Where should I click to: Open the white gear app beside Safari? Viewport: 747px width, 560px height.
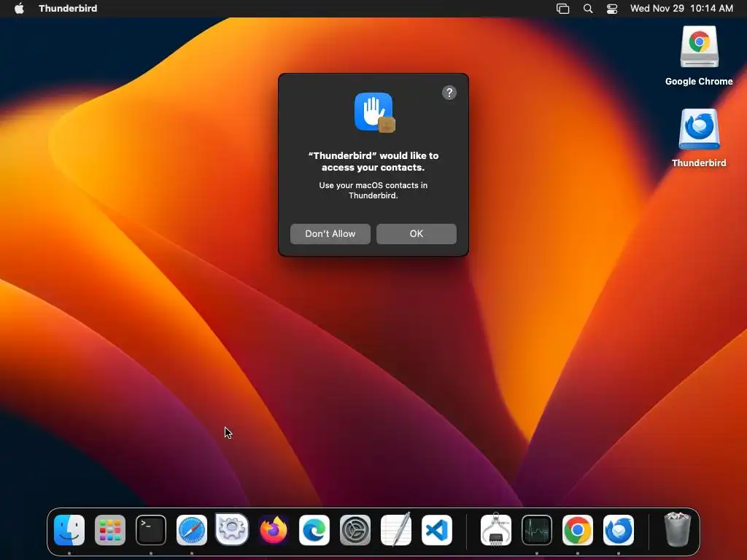click(x=232, y=529)
